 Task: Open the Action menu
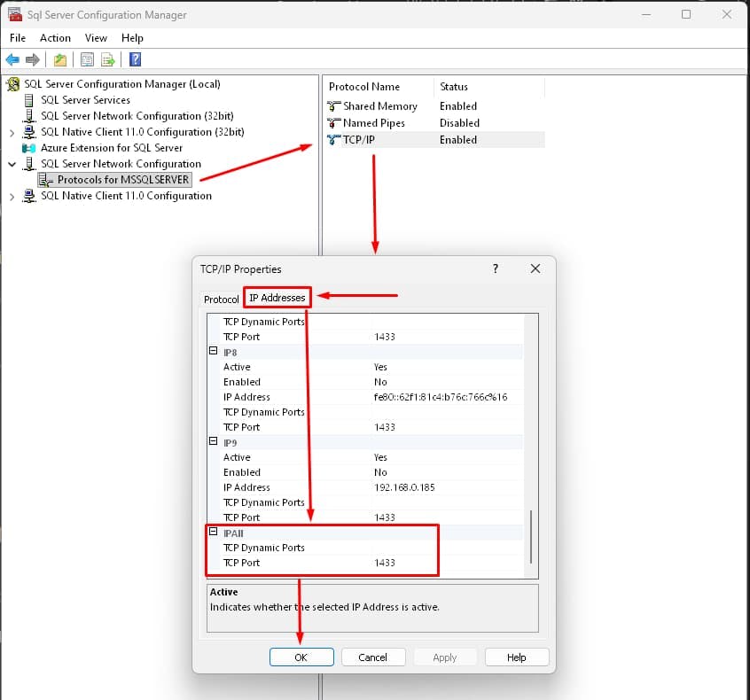click(55, 38)
